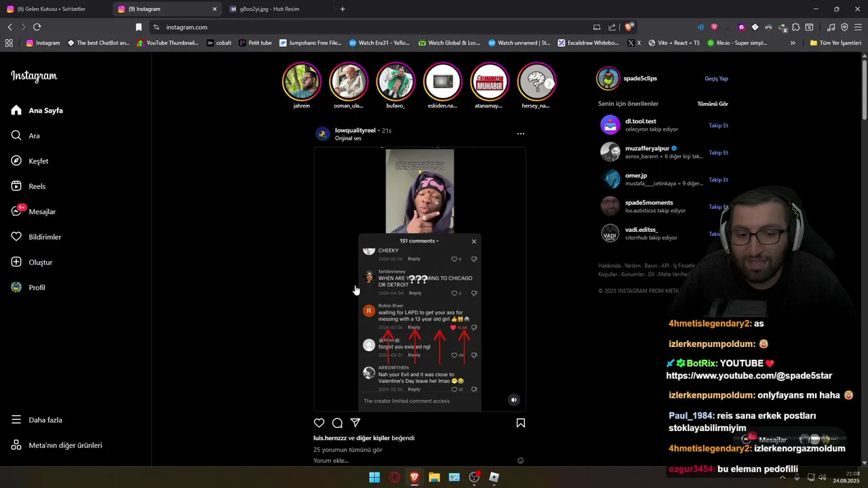This screenshot has width=868, height=488.
Task: Click Oluştur to create a post
Action: point(31,262)
